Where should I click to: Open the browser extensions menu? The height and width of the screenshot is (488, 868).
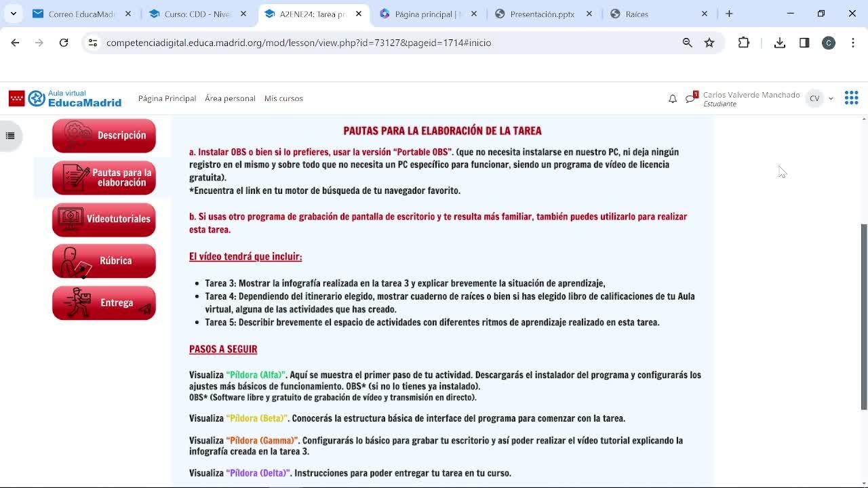coord(744,43)
